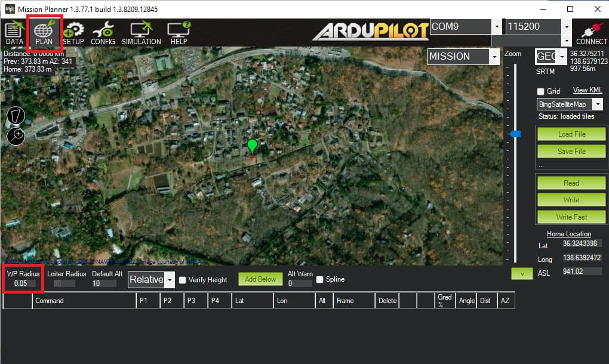609x364 pixels.
Task: Click the SRTM label
Action: pyautogui.click(x=545, y=72)
